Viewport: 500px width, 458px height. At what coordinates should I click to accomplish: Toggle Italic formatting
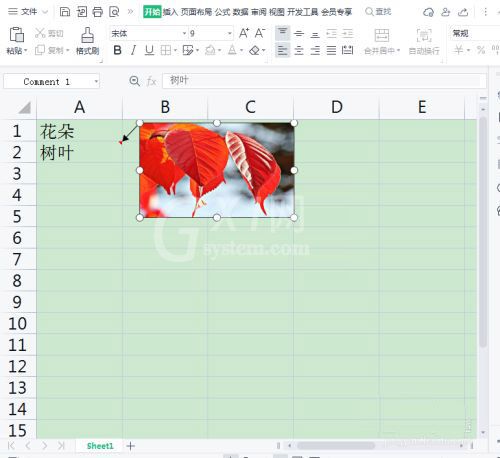pos(133,50)
